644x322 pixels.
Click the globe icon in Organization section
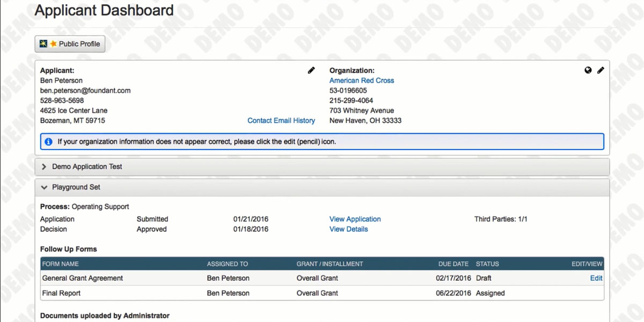pos(588,70)
